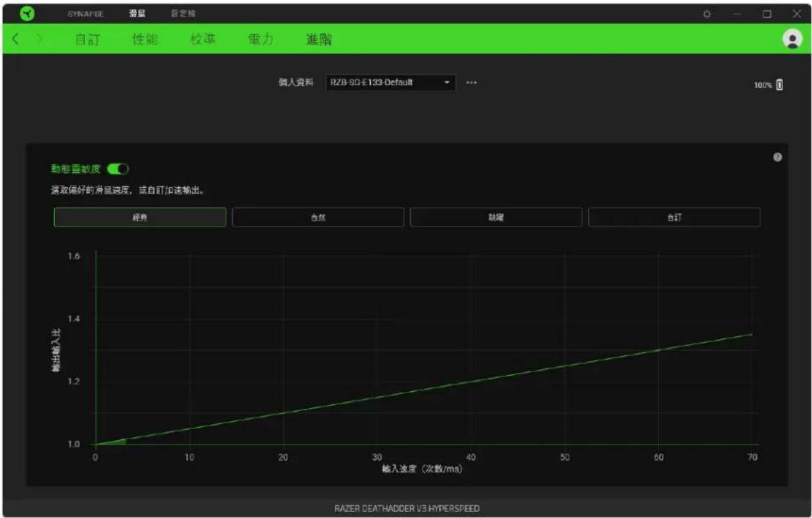Open the settings gear in title bar
812x518 pixels.
707,13
